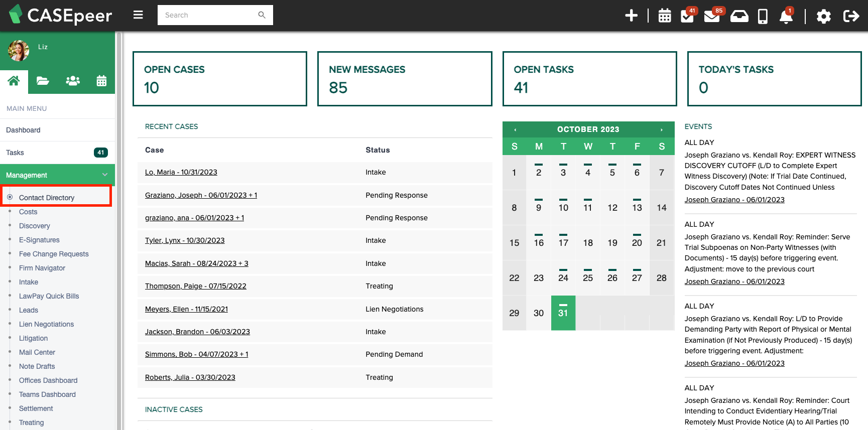Click the sidebar vertical scrollbar

coord(119,231)
